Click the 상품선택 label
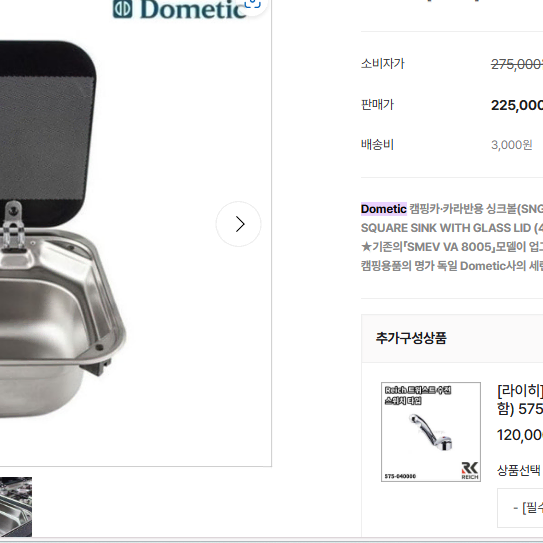 (518, 470)
